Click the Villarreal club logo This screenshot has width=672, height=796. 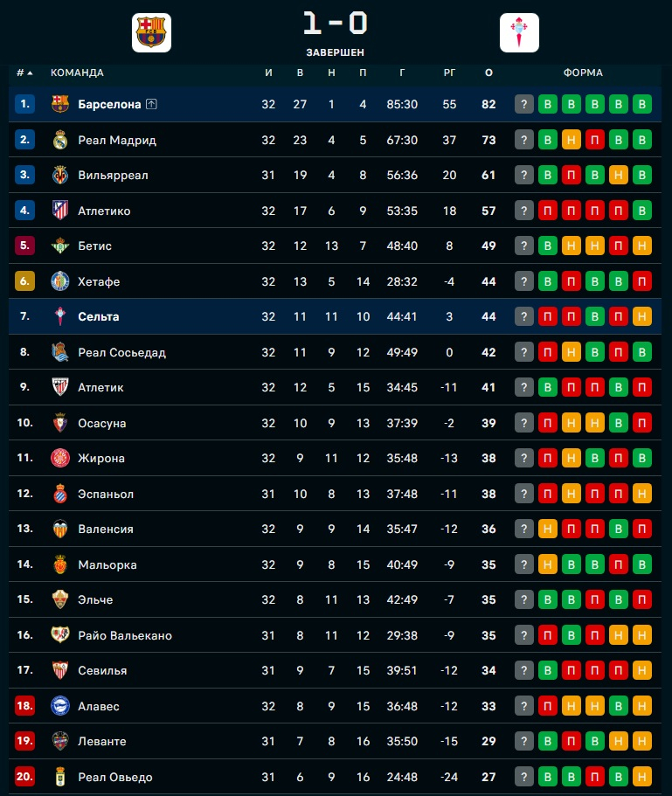[59, 175]
